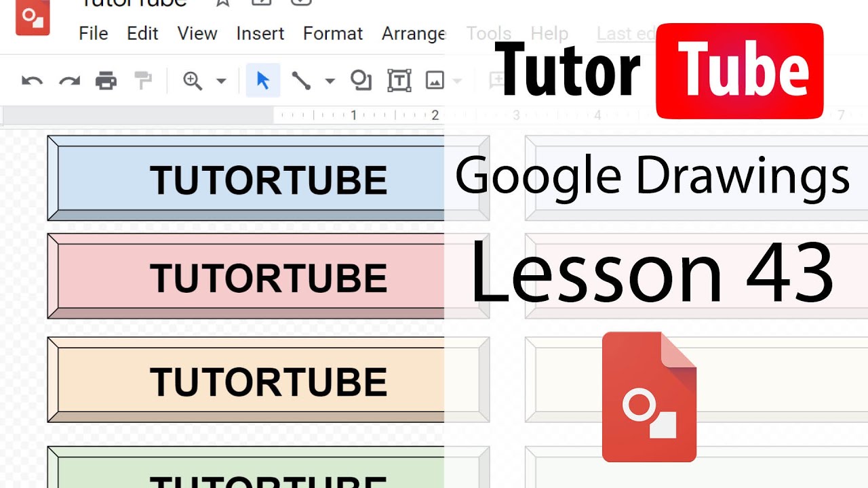
Task: Open the Insert menu
Action: click(260, 33)
